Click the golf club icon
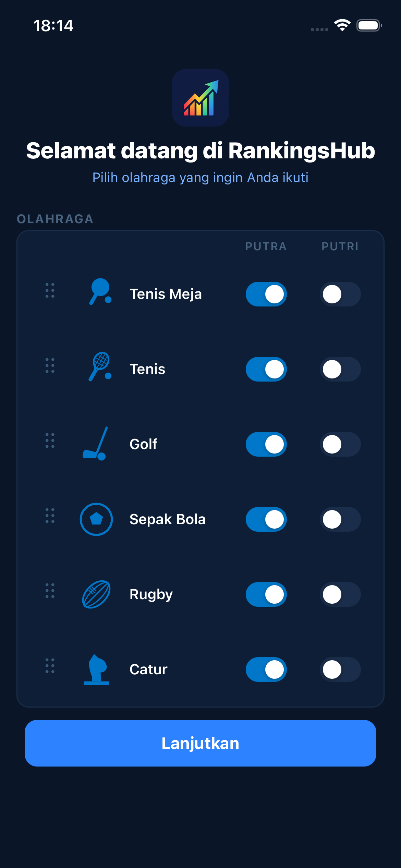The image size is (401, 868). (96, 444)
